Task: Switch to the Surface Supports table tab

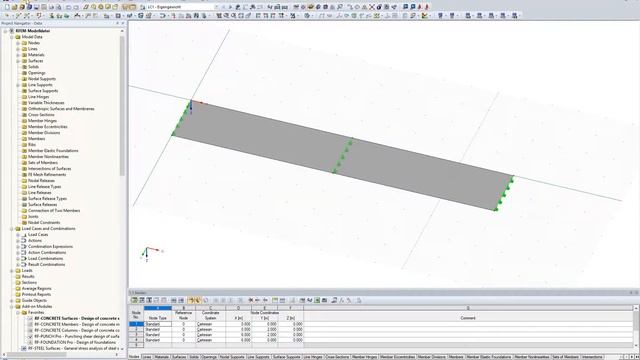Action: coord(287,357)
